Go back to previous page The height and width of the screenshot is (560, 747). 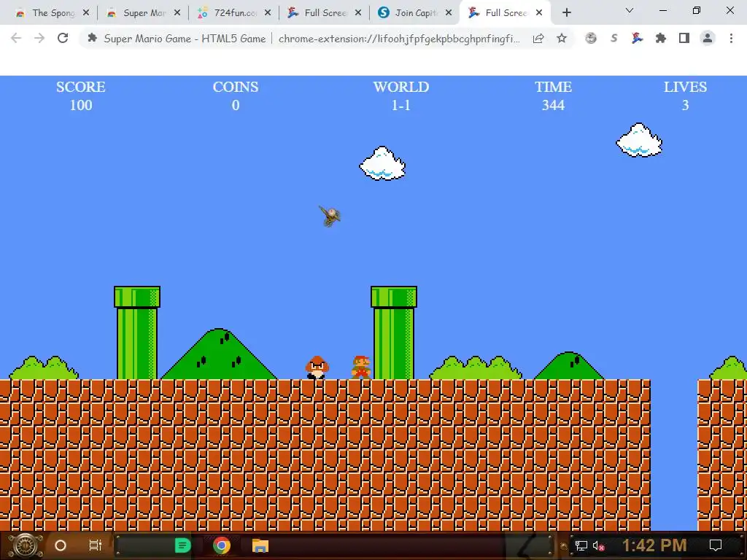pyautogui.click(x=16, y=38)
